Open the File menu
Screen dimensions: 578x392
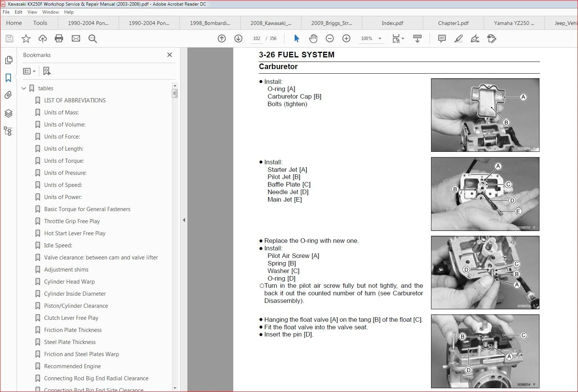point(6,12)
